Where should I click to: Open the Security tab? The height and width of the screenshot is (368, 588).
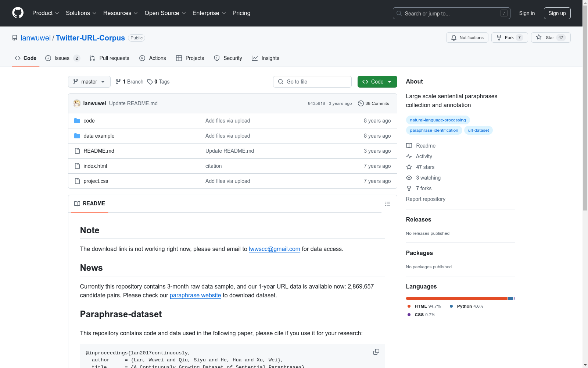coord(228,58)
